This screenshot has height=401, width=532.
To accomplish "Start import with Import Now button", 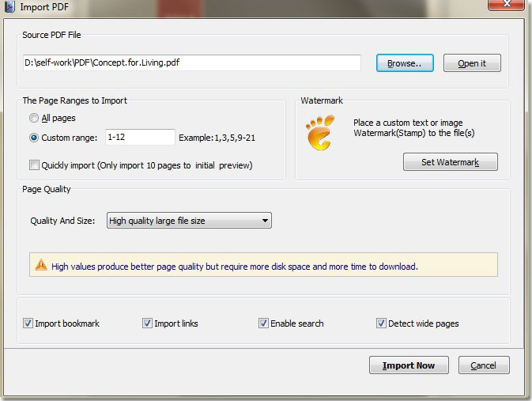I will (409, 365).
